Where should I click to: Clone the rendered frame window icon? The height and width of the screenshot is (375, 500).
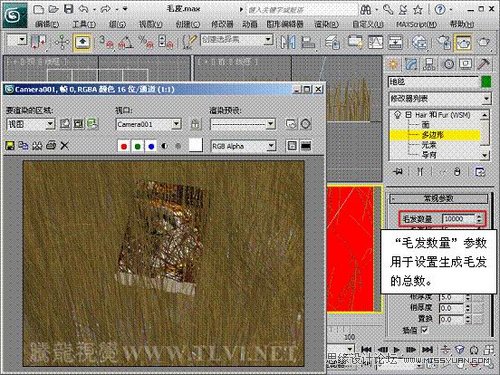point(37,146)
